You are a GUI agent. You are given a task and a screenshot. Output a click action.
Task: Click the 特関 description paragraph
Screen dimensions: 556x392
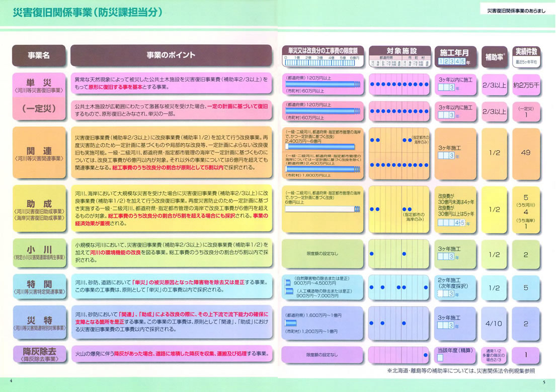click(171, 286)
